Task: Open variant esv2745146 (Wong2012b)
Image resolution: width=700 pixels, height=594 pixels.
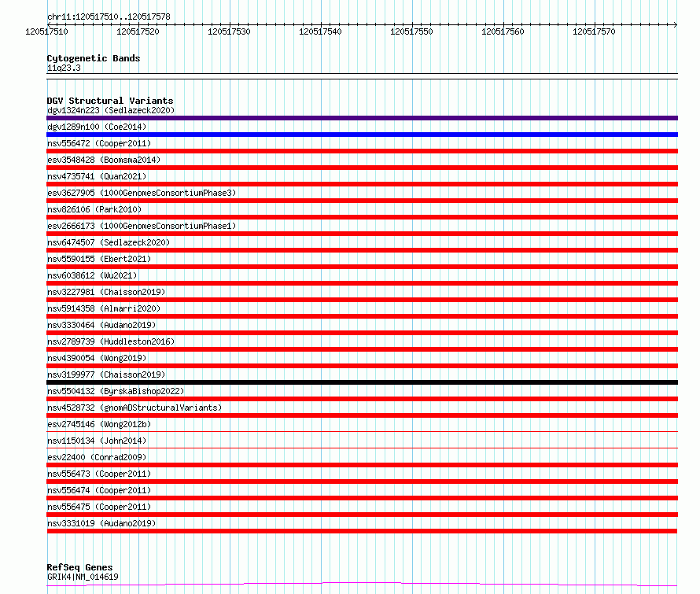Action: pos(99,424)
